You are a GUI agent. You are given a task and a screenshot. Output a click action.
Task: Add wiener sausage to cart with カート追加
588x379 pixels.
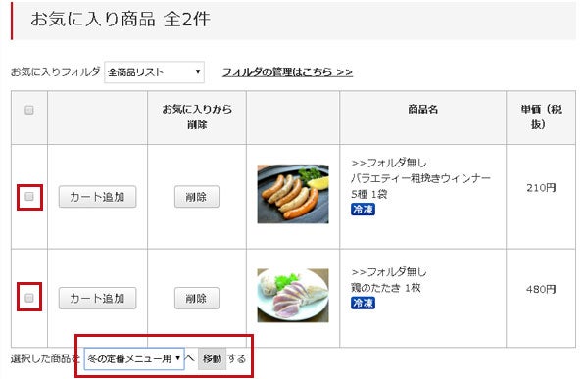pos(97,197)
